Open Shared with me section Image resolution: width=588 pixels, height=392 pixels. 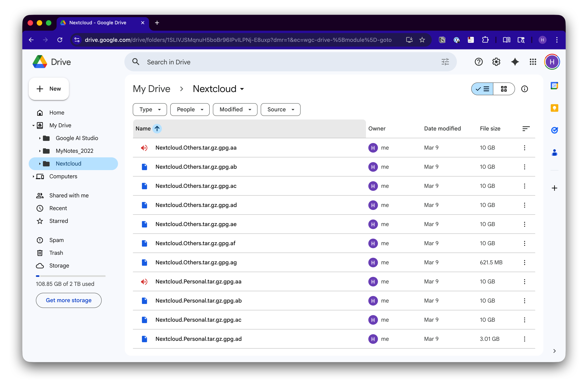pyautogui.click(x=69, y=195)
